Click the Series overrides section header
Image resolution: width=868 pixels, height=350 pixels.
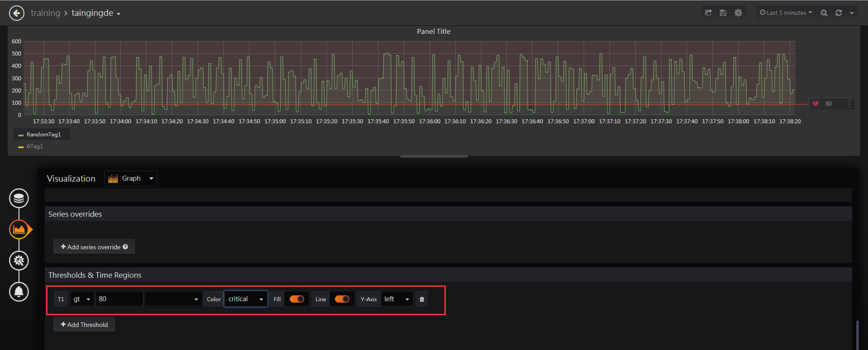[x=75, y=214]
